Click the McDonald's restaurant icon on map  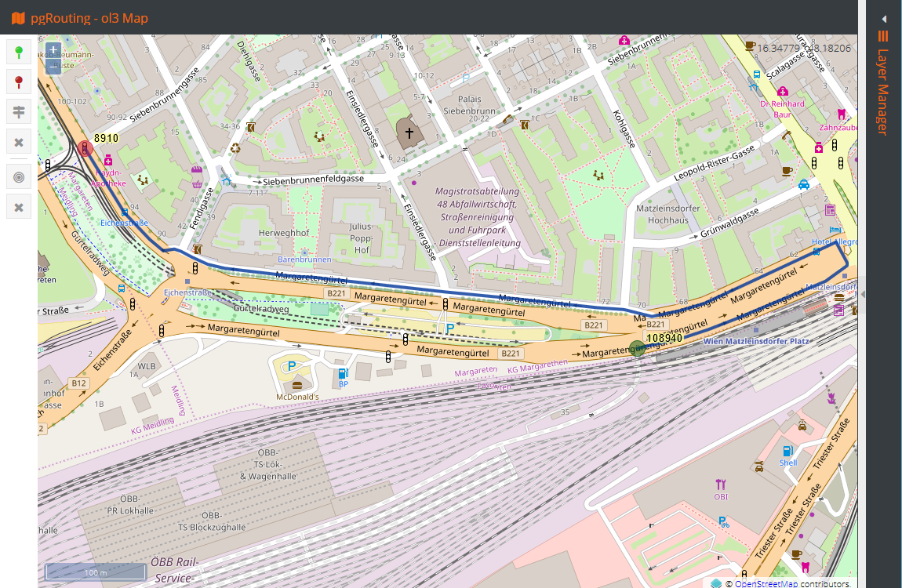[296, 385]
